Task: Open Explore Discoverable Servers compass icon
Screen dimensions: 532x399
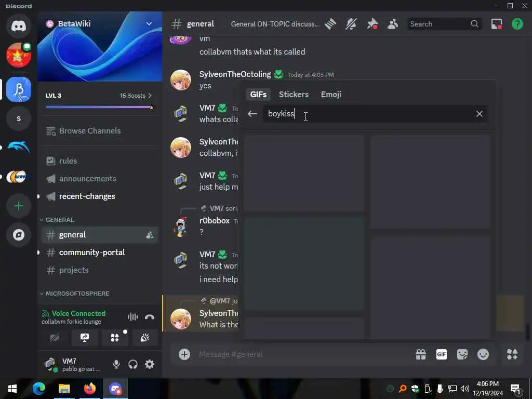Action: pyautogui.click(x=19, y=235)
